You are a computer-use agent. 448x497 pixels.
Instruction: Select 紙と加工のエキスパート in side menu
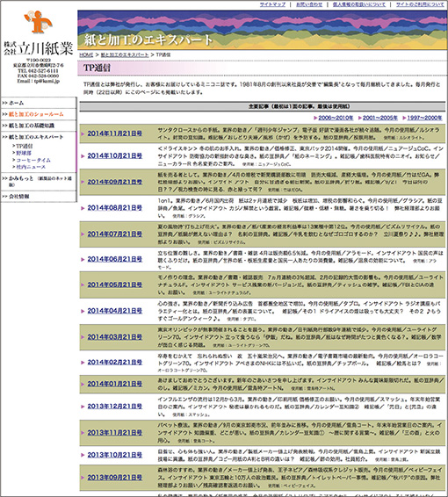(36, 137)
